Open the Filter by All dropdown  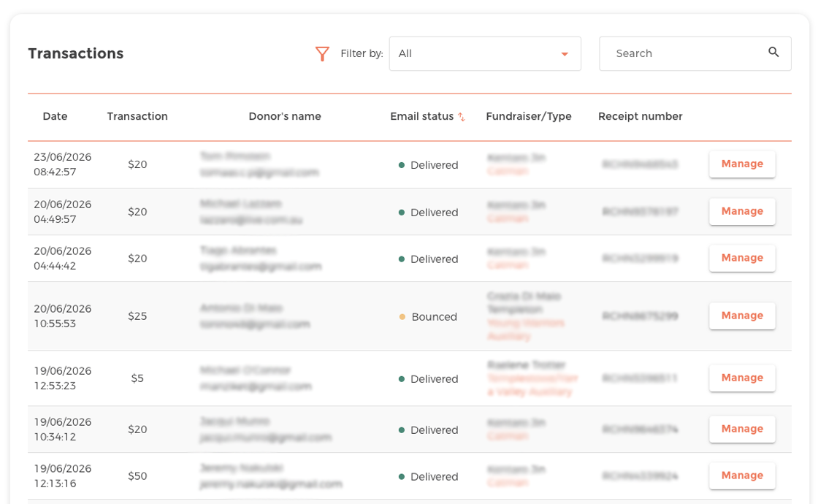485,54
